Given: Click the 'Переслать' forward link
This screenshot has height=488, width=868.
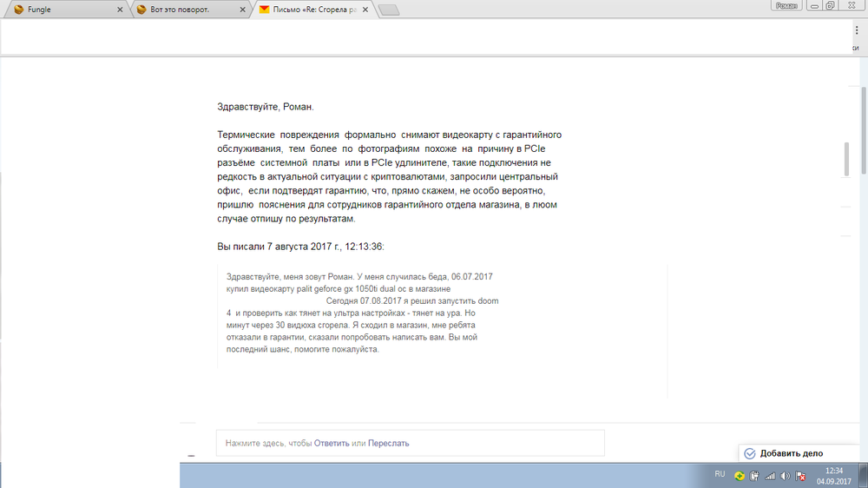Looking at the screenshot, I should [x=388, y=443].
